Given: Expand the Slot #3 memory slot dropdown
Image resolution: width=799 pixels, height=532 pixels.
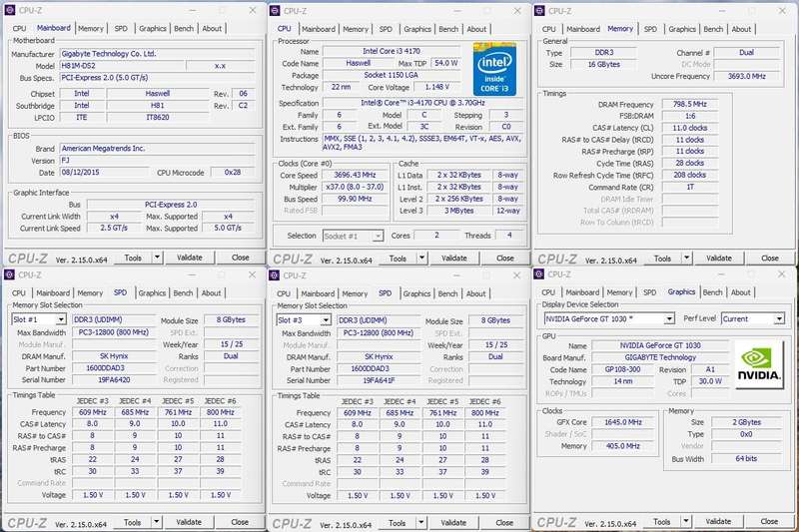Looking at the screenshot, I should [x=326, y=320].
